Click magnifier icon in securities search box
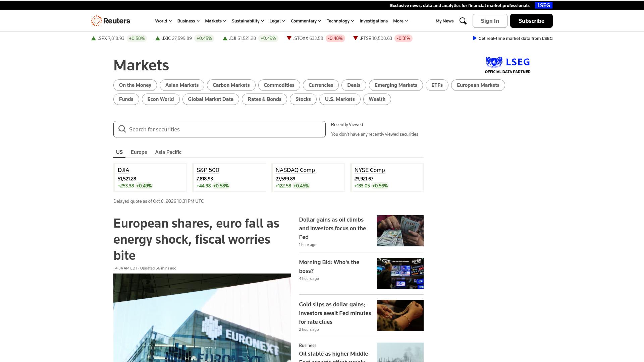The image size is (644, 362). (122, 129)
